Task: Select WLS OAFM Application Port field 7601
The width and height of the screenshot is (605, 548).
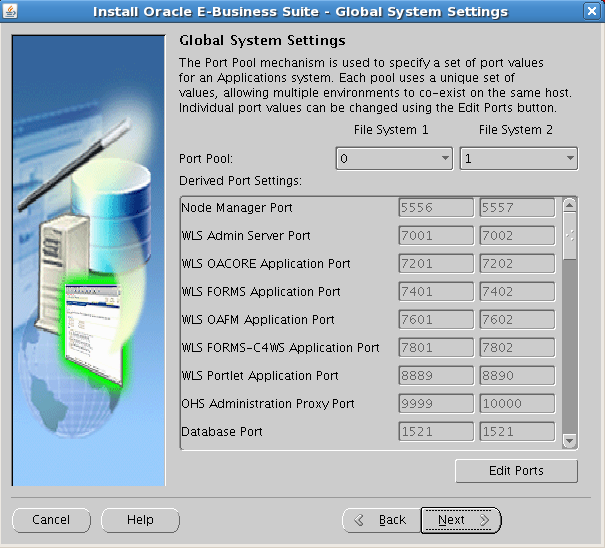Action: pyautogui.click(x=436, y=320)
